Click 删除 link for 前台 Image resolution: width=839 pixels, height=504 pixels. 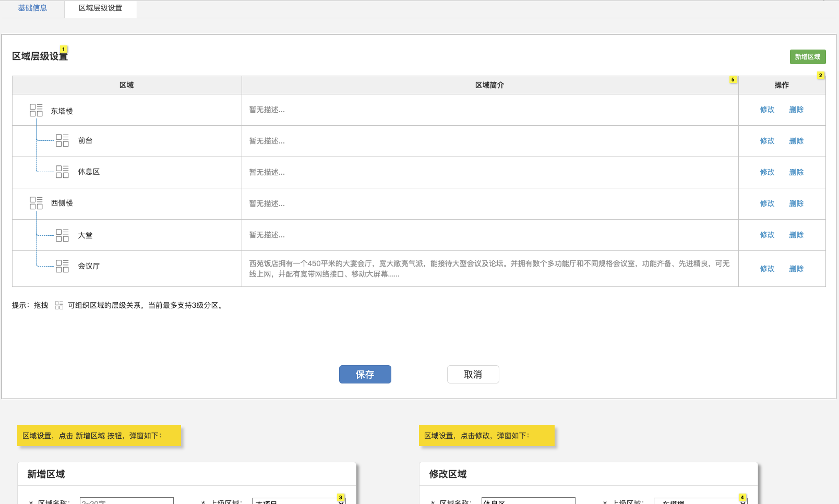click(x=796, y=141)
